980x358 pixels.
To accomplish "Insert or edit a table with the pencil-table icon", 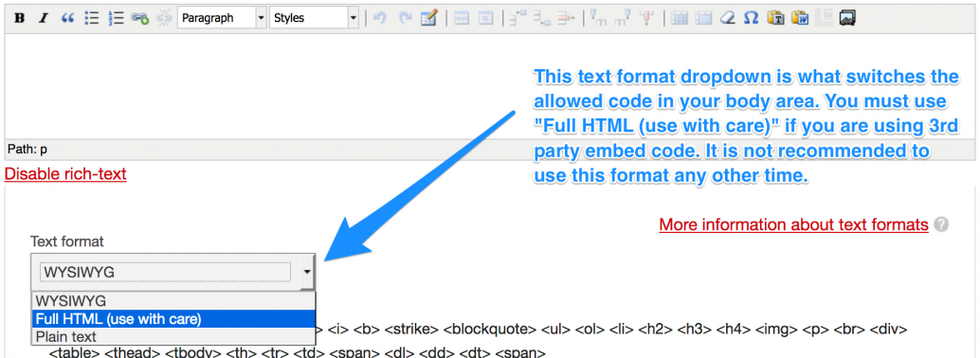I will coord(428,18).
